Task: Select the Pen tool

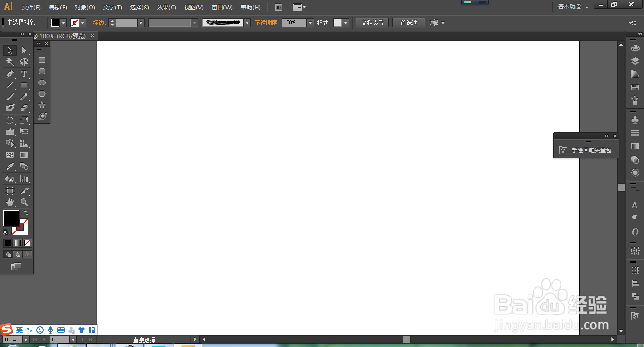Action: 10,74
